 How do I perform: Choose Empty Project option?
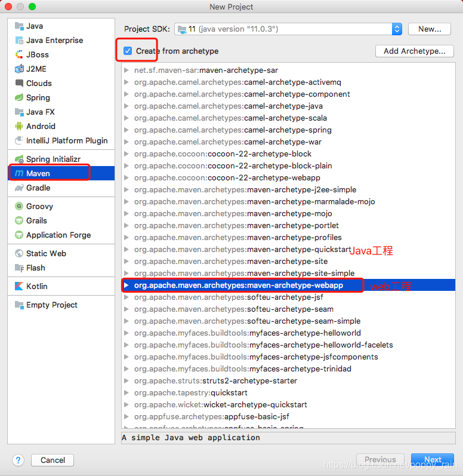pyautogui.click(x=61, y=305)
